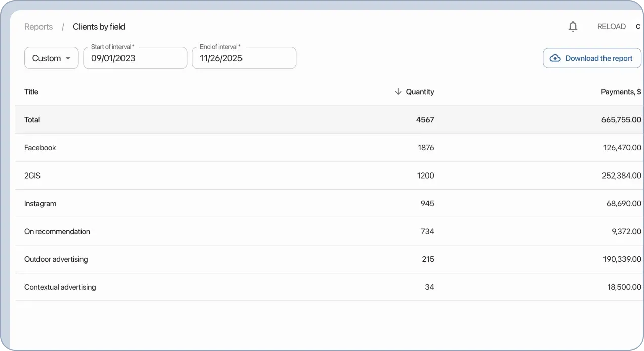Go to Reports breadcrumb link
The width and height of the screenshot is (644, 351).
(x=38, y=27)
